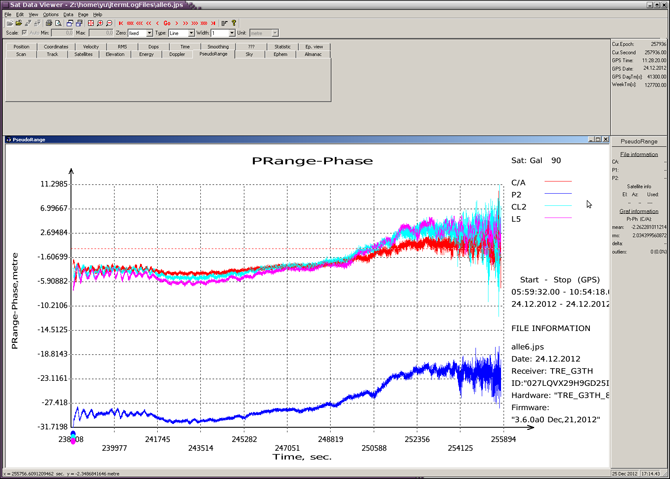
Task: Click the double right-arrow step-forward icon
Action: tap(185, 23)
